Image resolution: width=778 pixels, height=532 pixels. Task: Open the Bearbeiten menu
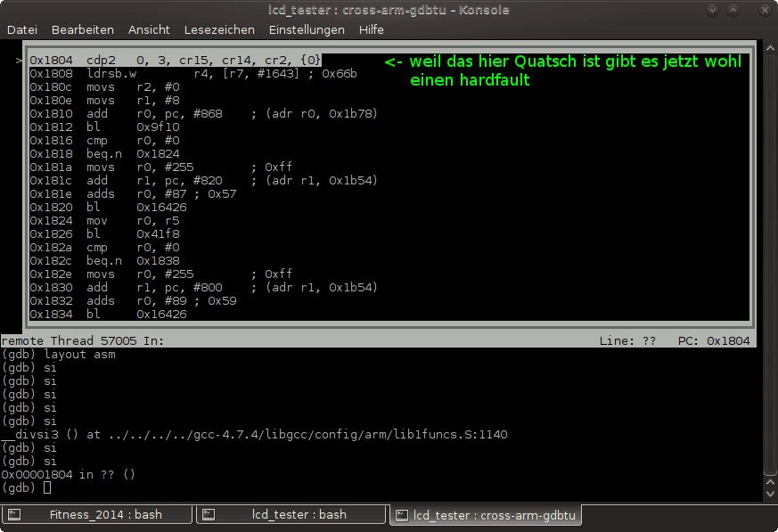(x=82, y=29)
